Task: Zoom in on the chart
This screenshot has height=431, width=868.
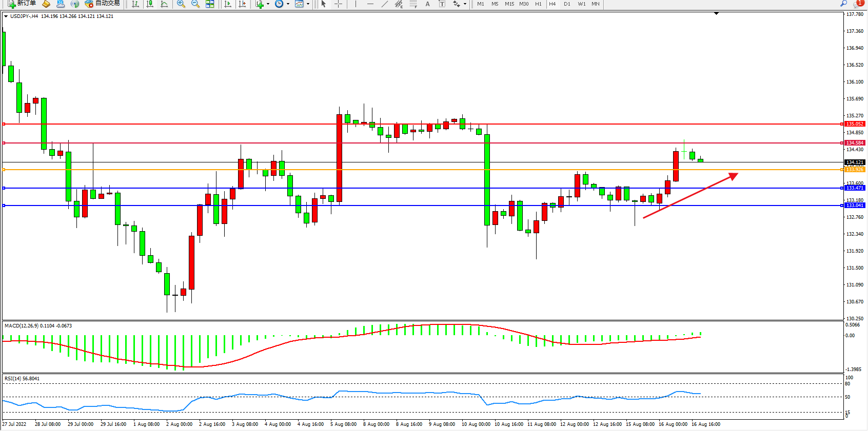Action: [181, 4]
